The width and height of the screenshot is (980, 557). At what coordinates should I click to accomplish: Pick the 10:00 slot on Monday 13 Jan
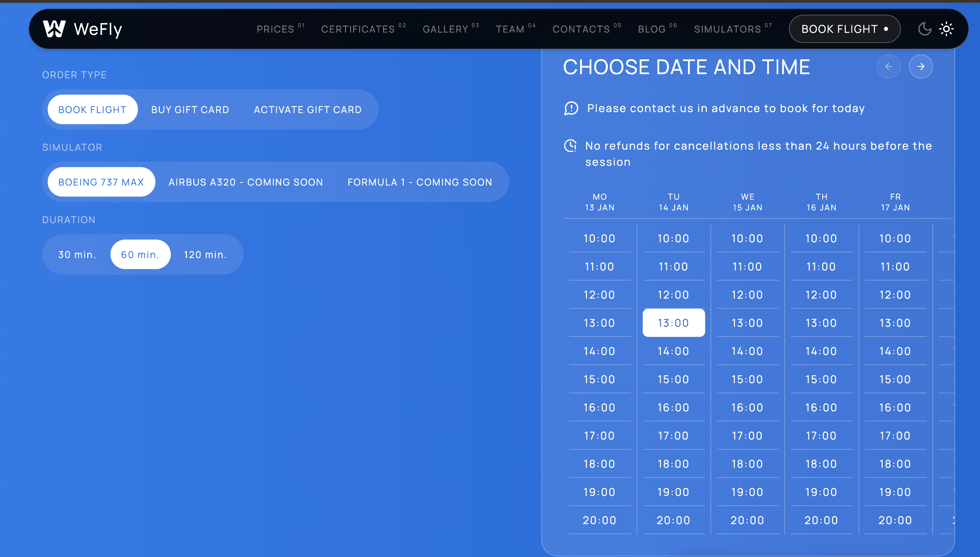599,238
